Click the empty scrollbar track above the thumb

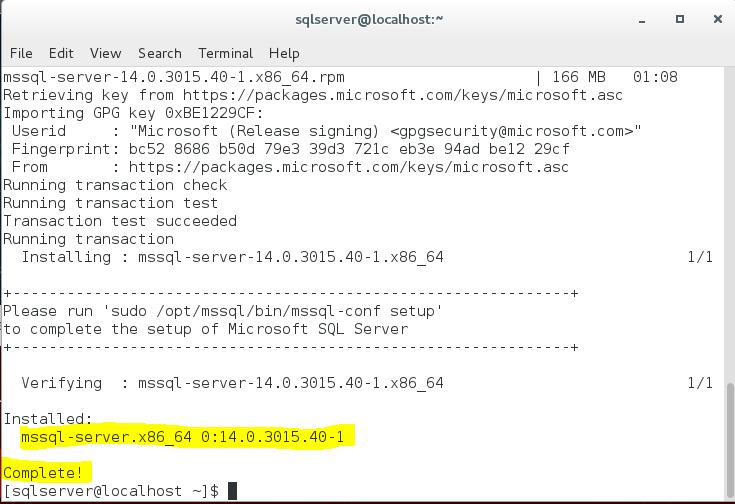pyautogui.click(x=728, y=220)
